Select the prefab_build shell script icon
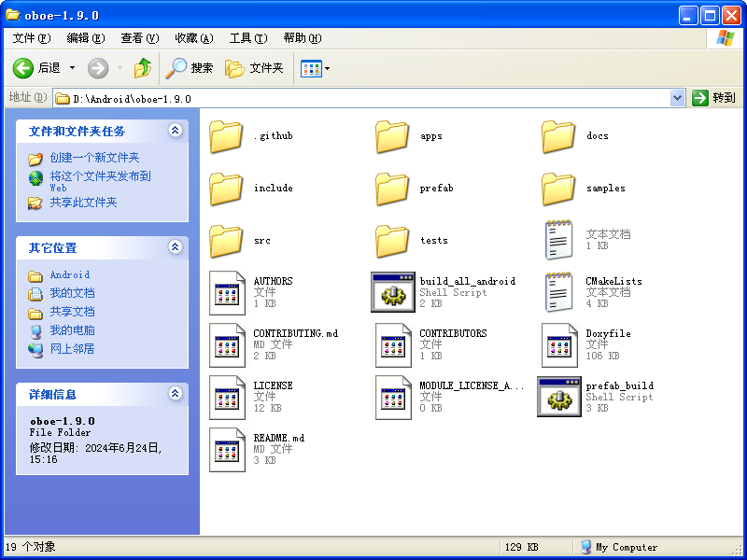 (559, 397)
